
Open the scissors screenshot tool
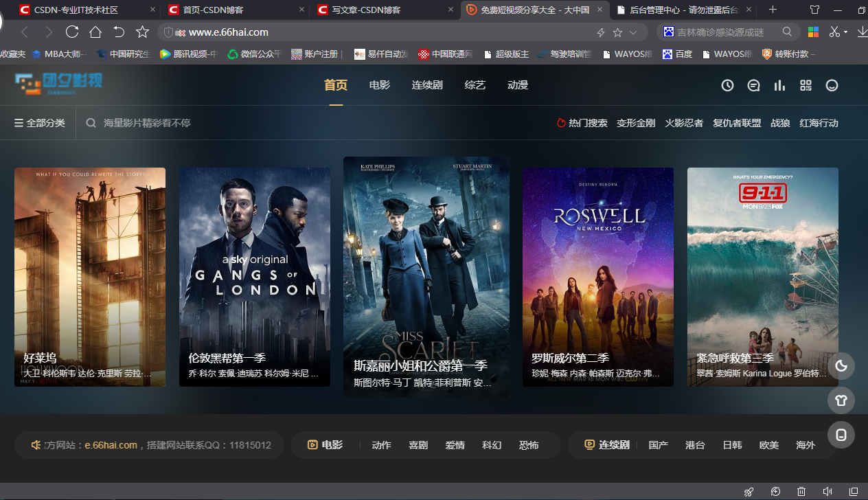[834, 32]
